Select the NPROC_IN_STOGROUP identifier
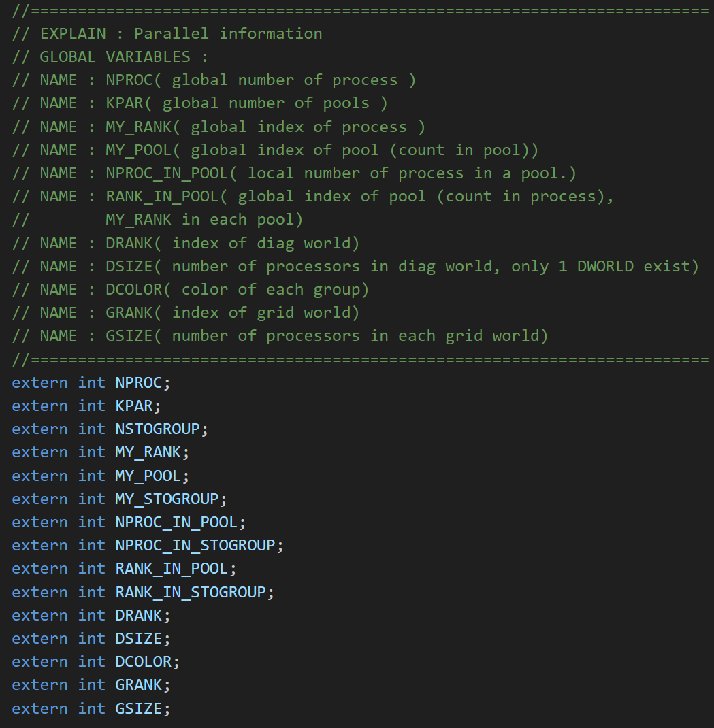The width and height of the screenshot is (714, 728). coord(195,545)
